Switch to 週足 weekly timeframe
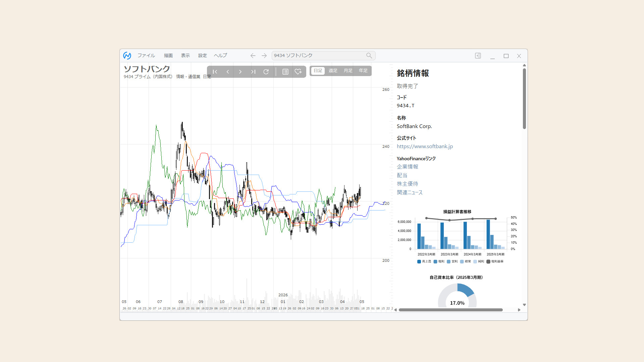 tap(333, 71)
